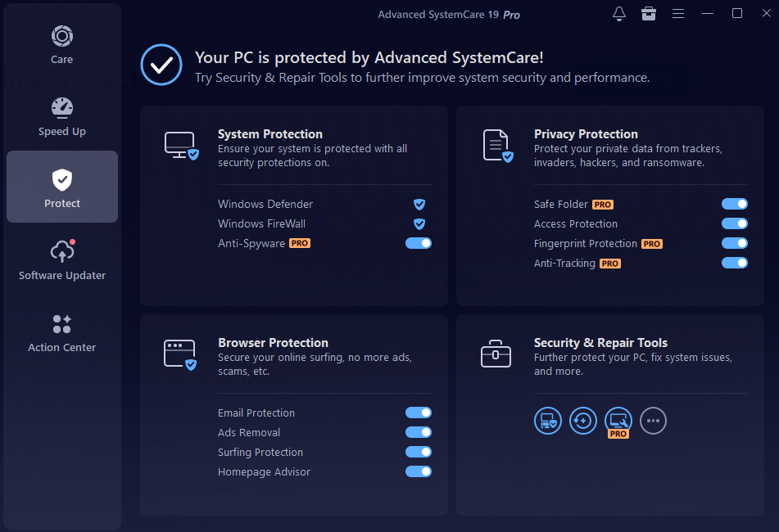Open the toolbox icon in title bar
The image size is (779, 532).
[x=649, y=14]
